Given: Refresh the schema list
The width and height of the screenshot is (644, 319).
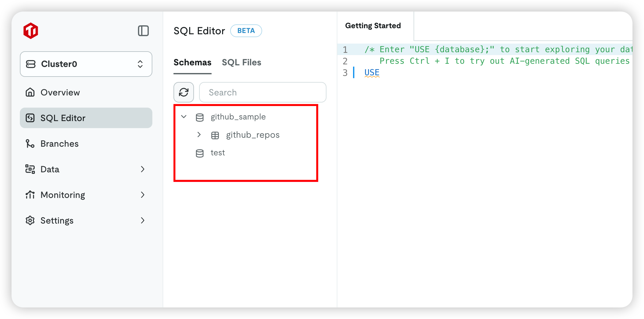Looking at the screenshot, I should 184,92.
